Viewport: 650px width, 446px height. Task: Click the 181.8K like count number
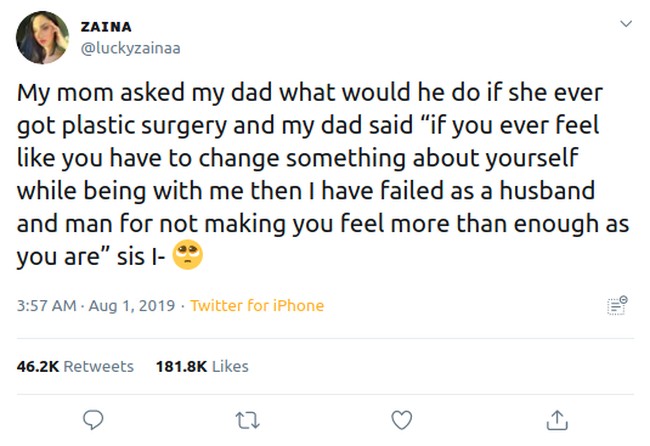tap(181, 366)
